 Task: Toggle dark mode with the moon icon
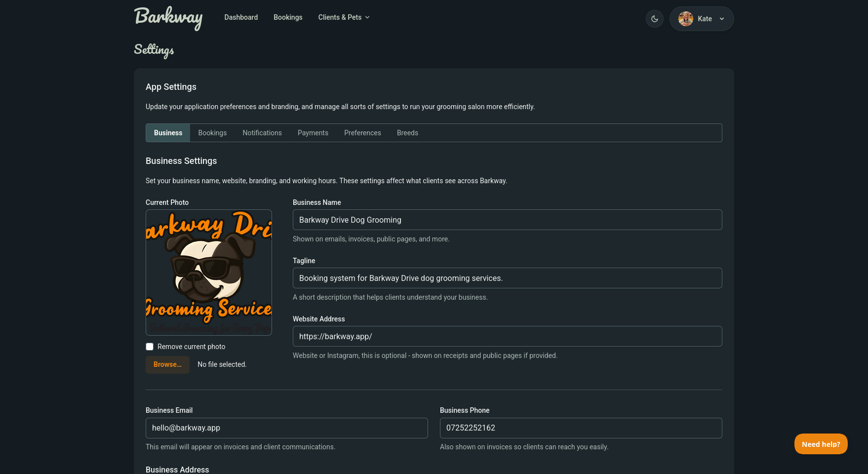654,19
